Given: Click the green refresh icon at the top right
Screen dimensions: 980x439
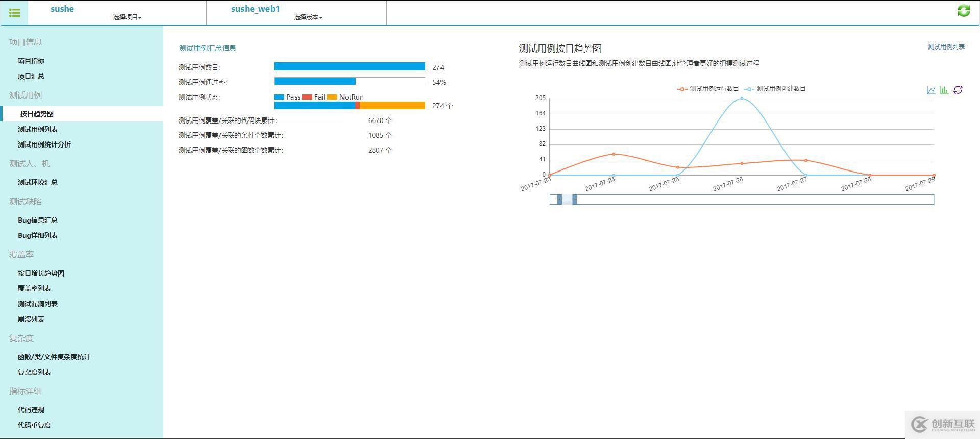Looking at the screenshot, I should 964,11.
